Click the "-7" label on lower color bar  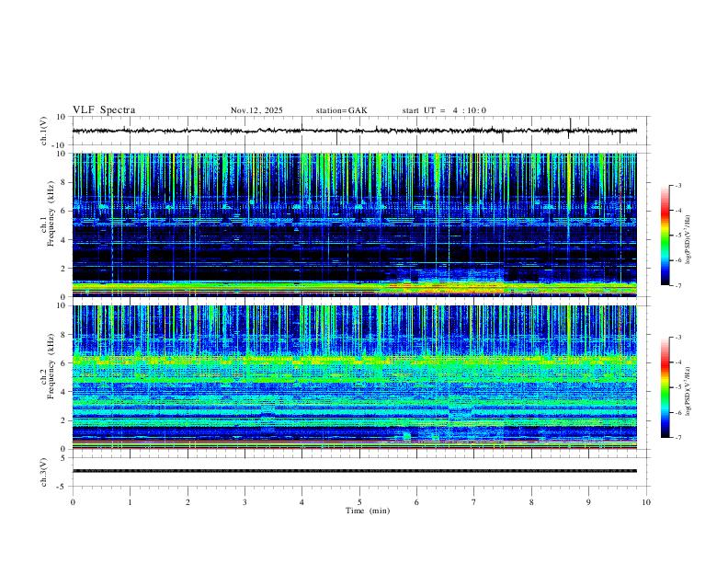point(677,438)
